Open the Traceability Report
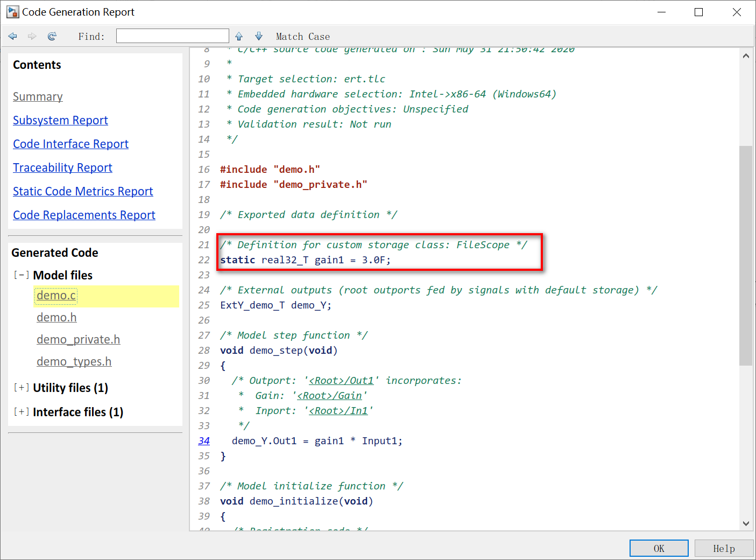Image resolution: width=756 pixels, height=560 pixels. (x=62, y=168)
